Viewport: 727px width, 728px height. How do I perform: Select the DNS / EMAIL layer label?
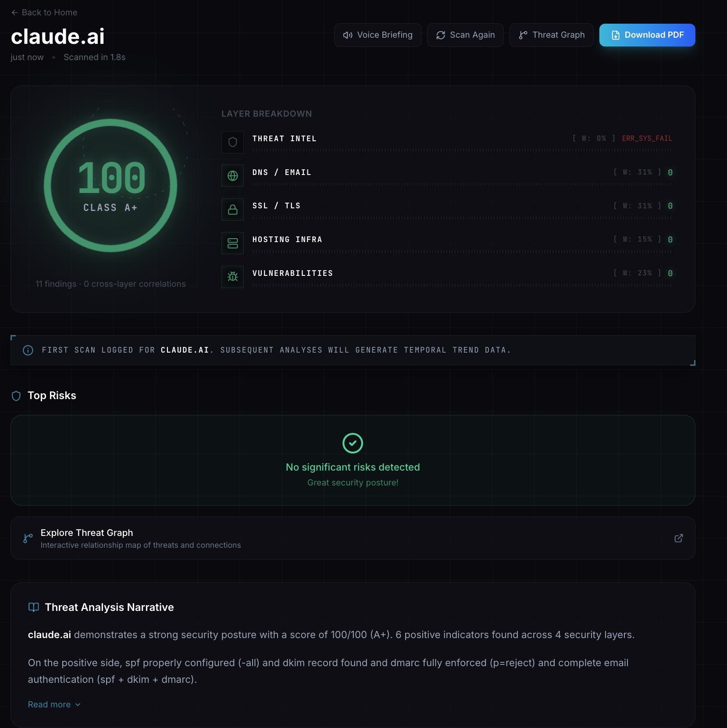click(x=282, y=172)
